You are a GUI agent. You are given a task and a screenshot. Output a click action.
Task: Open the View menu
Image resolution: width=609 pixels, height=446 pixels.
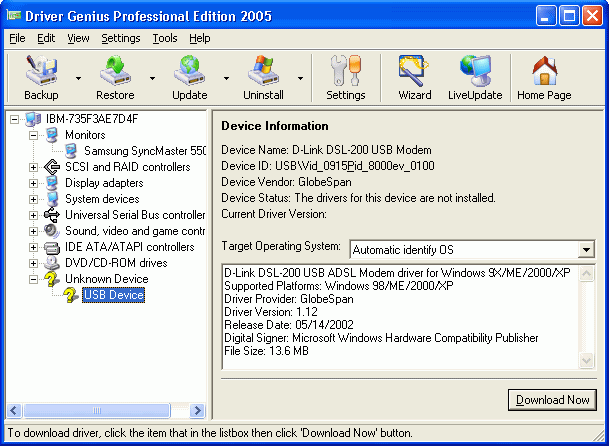(78, 38)
